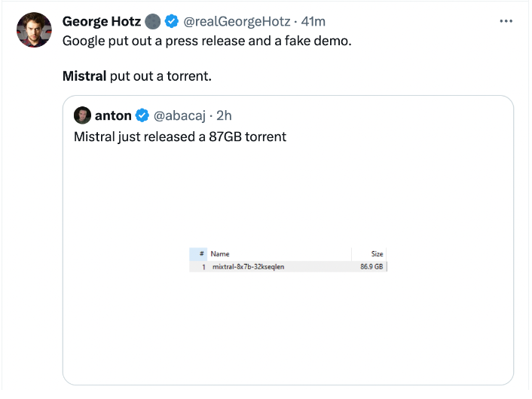Click the 2h timestamp of the quoted tweet

[224, 115]
